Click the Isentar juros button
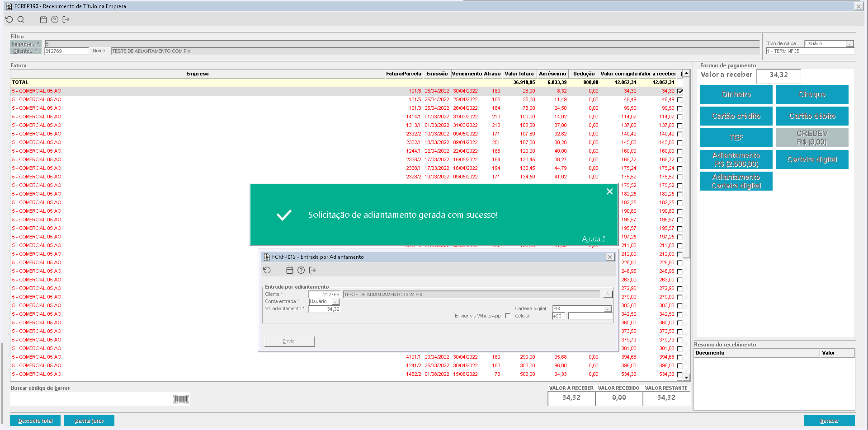The image size is (868, 430). 89,421
